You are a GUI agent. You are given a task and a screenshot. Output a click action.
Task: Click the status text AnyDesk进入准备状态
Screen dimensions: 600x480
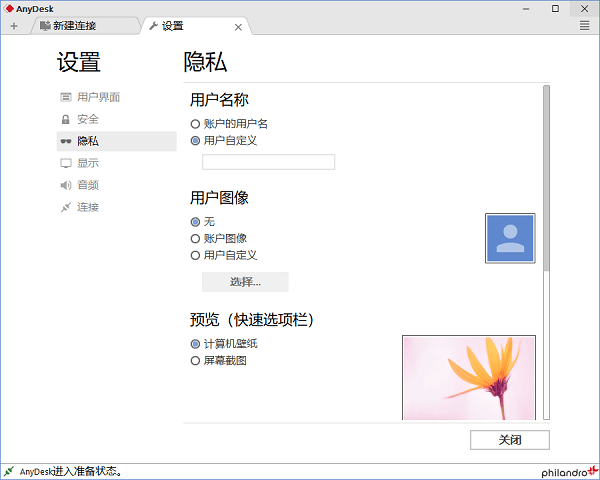(x=70, y=472)
